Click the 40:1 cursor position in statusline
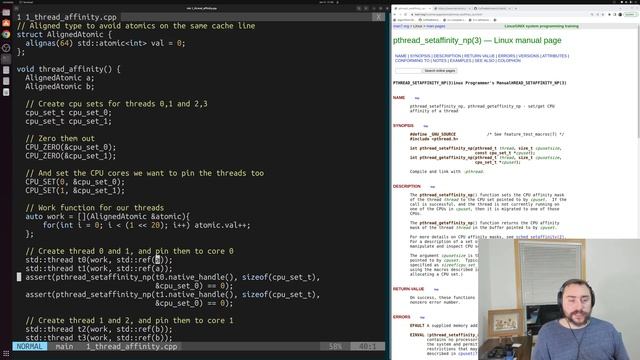Screen dimensions: 640x360 click(x=367, y=347)
